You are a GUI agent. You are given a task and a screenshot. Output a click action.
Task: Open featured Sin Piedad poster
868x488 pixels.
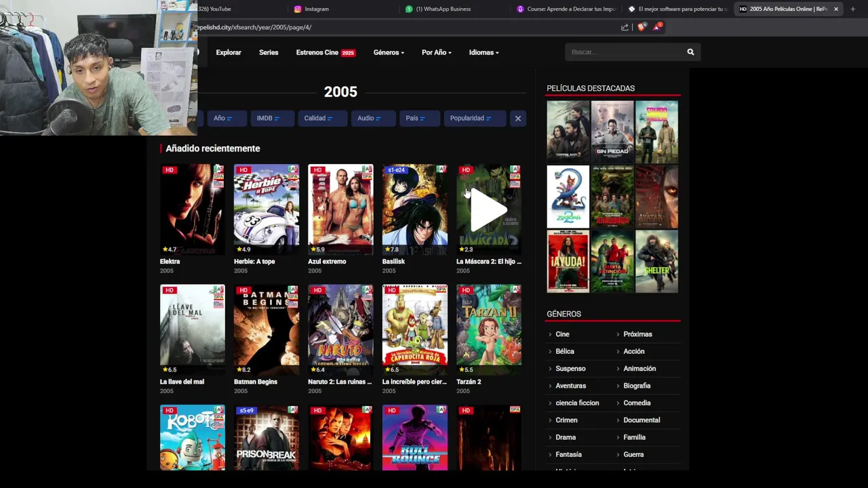pos(612,132)
